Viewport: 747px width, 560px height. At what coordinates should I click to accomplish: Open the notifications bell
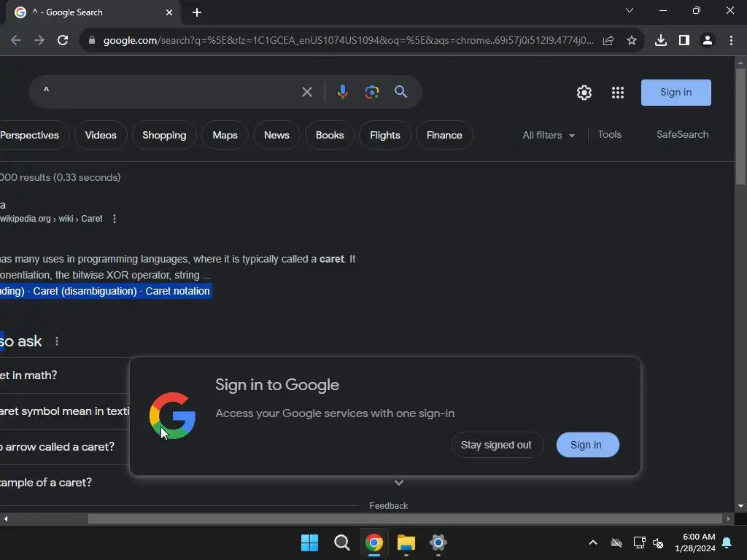pos(727,542)
